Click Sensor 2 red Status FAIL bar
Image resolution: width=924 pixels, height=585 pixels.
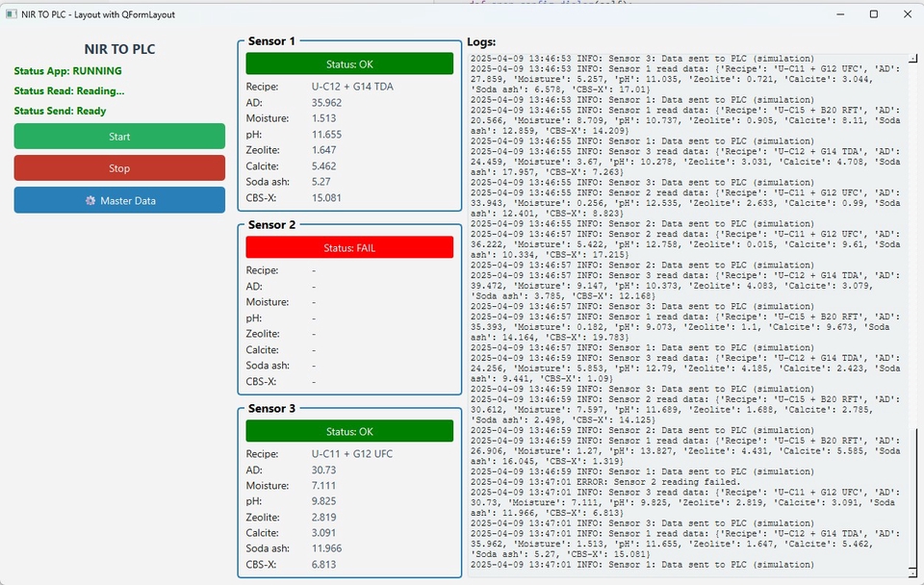click(349, 247)
